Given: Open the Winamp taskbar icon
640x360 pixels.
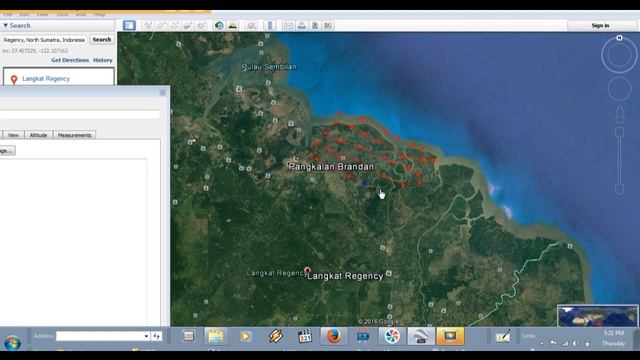Looking at the screenshot, I should tap(276, 336).
